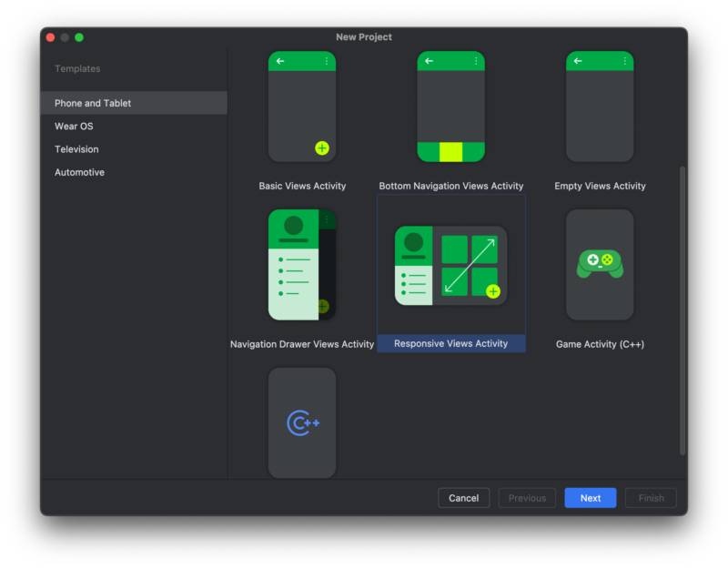Choose the Bottom Navigation Views Activity preview
728x569 pixels.
451,107
